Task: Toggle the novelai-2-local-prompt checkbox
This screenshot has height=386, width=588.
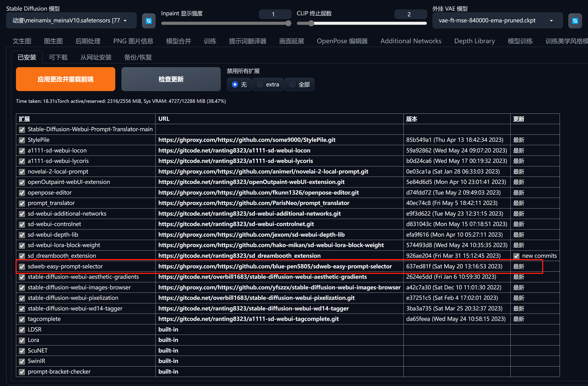Action: pyautogui.click(x=22, y=172)
